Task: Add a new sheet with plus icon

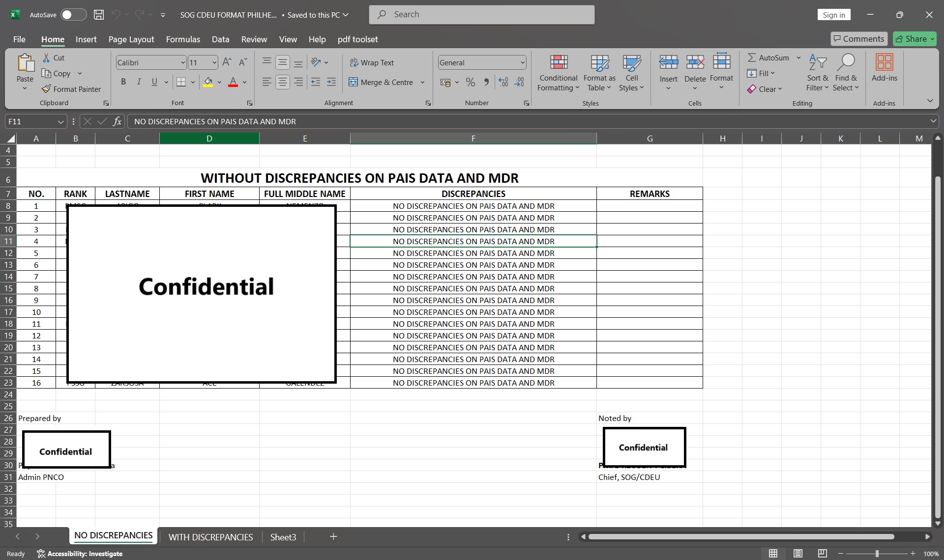Action: click(333, 537)
